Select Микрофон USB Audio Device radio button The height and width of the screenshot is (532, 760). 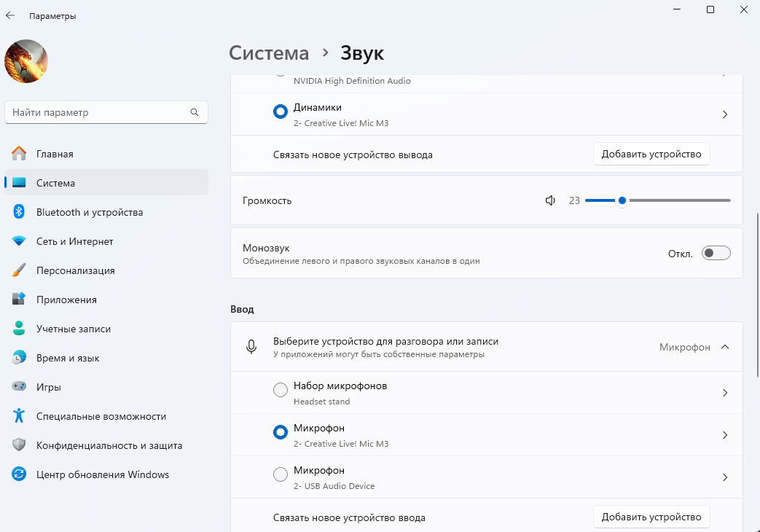coord(281,474)
